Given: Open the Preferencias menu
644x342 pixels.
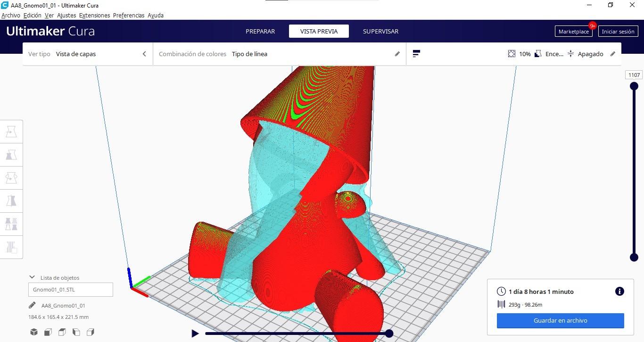Looking at the screenshot, I should click(x=129, y=15).
